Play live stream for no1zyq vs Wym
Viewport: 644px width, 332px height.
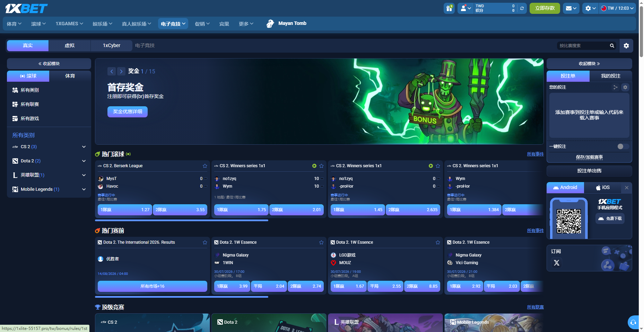[x=314, y=166]
